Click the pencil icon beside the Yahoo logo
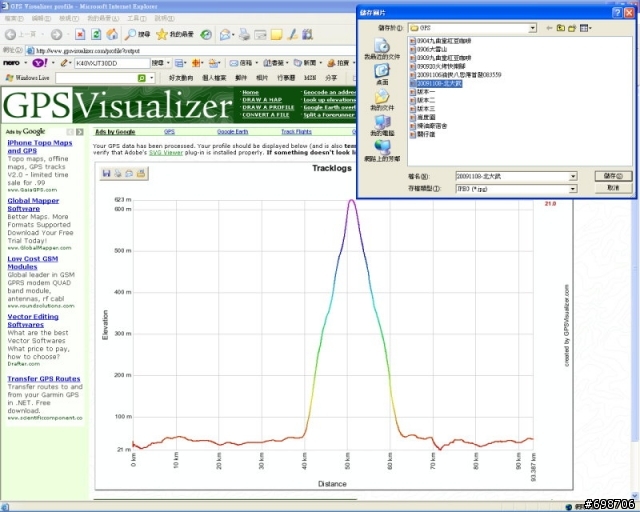This screenshot has width=640, height=512. coord(64,63)
